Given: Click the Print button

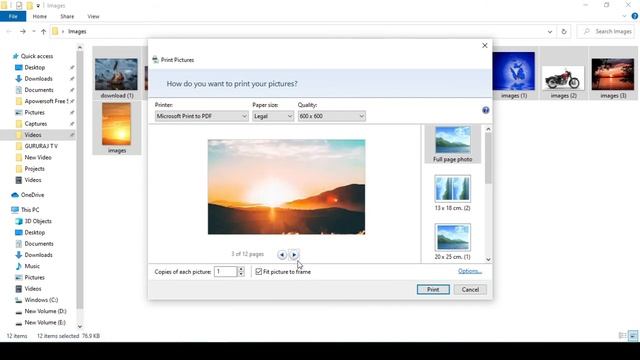Looking at the screenshot, I should click(433, 289).
